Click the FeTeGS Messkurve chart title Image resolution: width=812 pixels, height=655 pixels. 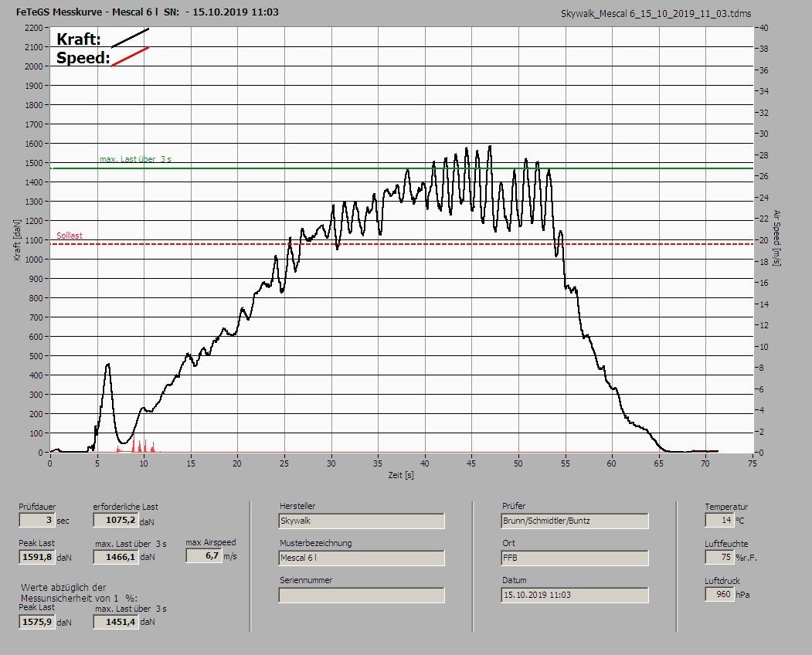pyautogui.click(x=147, y=12)
